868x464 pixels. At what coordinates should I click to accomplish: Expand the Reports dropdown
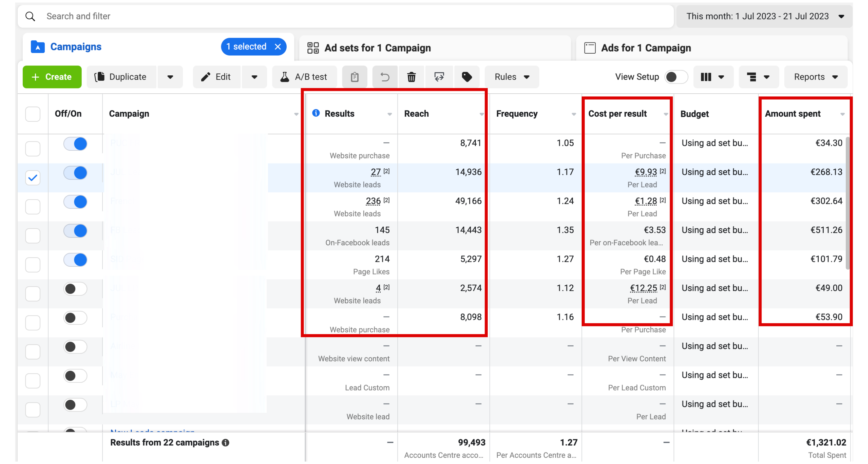815,77
